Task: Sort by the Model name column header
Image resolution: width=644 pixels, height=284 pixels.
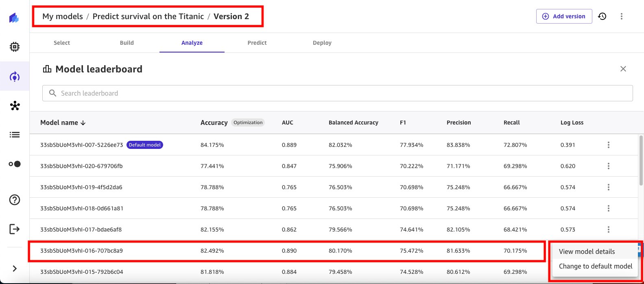Action: (63, 122)
